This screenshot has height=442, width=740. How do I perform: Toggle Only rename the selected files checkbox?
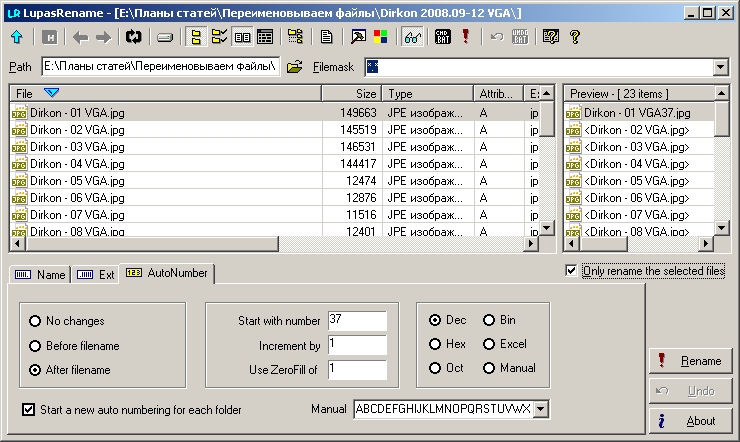571,271
